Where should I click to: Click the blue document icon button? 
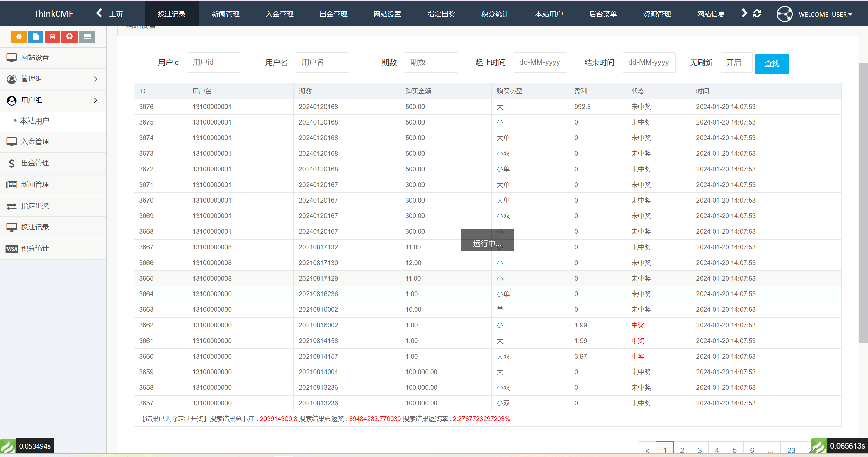tap(36, 37)
